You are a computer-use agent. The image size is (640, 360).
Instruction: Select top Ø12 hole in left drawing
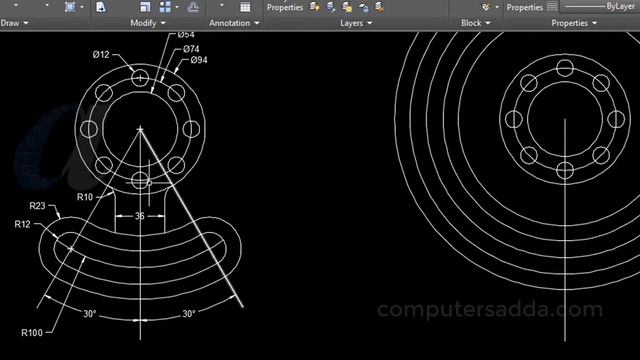pyautogui.click(x=140, y=78)
